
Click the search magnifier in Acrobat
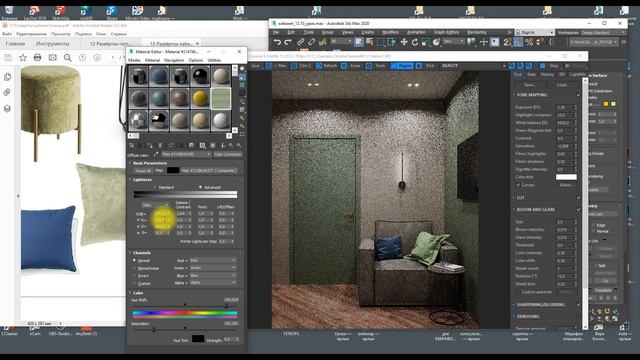[68, 58]
